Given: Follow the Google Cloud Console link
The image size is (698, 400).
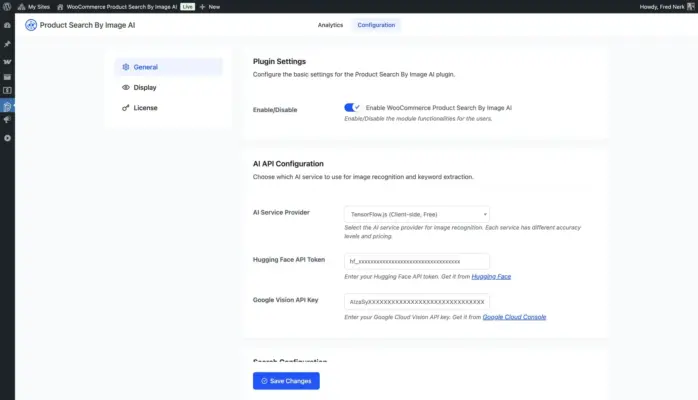Looking at the screenshot, I should click(x=514, y=317).
